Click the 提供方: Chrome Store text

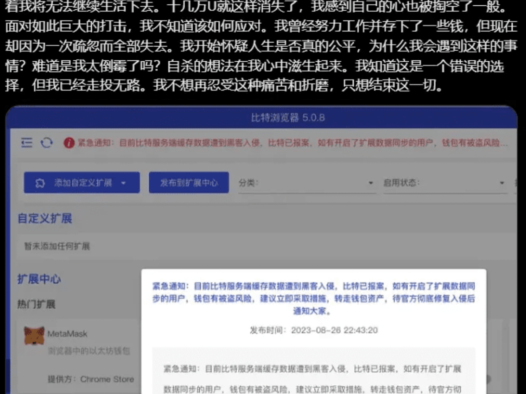tap(91, 379)
